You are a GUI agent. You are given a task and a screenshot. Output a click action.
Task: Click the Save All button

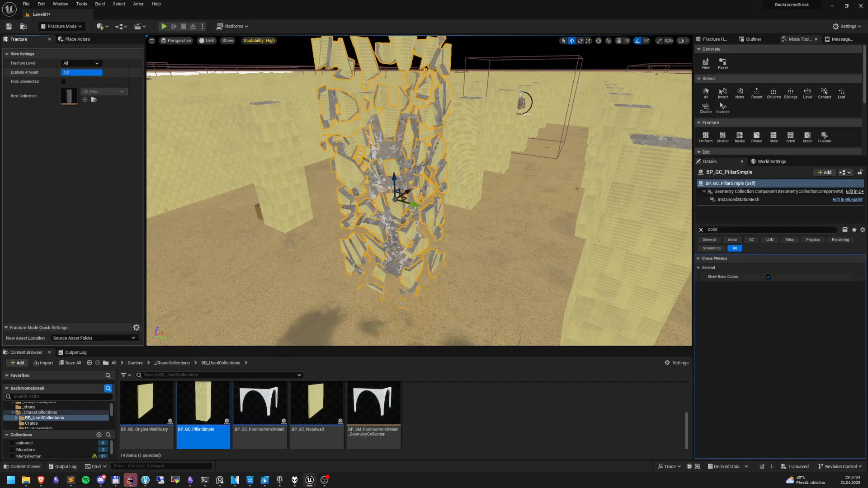[x=70, y=363]
